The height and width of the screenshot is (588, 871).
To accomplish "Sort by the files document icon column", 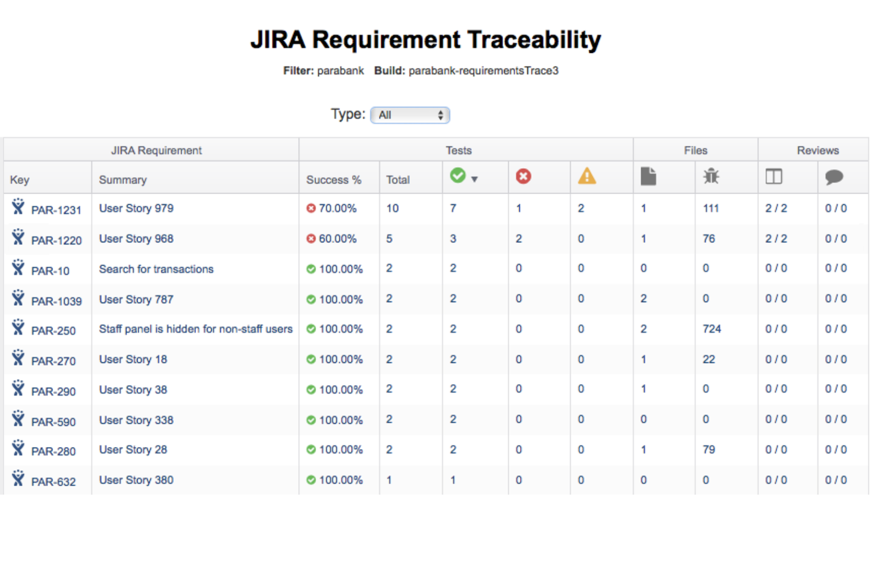I will point(648,176).
